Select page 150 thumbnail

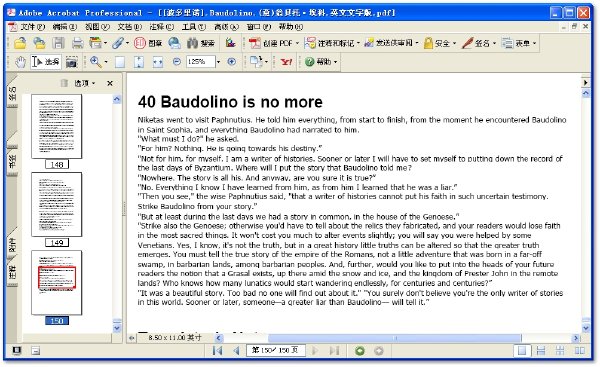[x=57, y=282]
